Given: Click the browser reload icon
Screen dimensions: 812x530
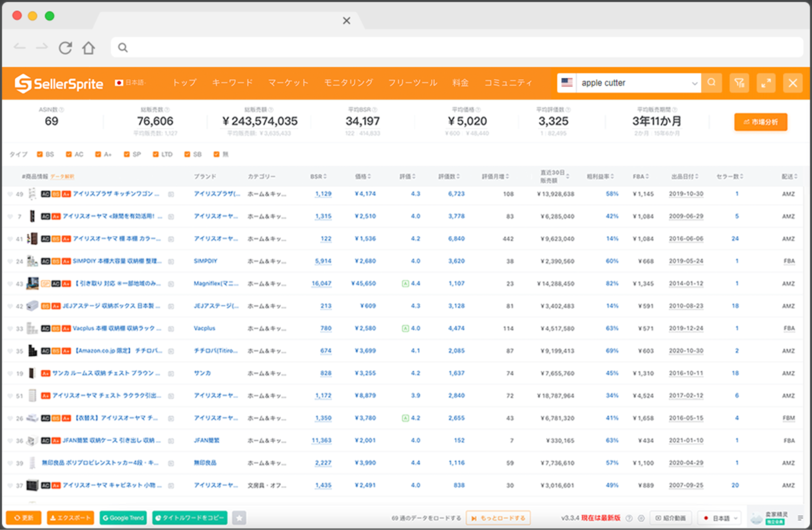Looking at the screenshot, I should (x=65, y=48).
